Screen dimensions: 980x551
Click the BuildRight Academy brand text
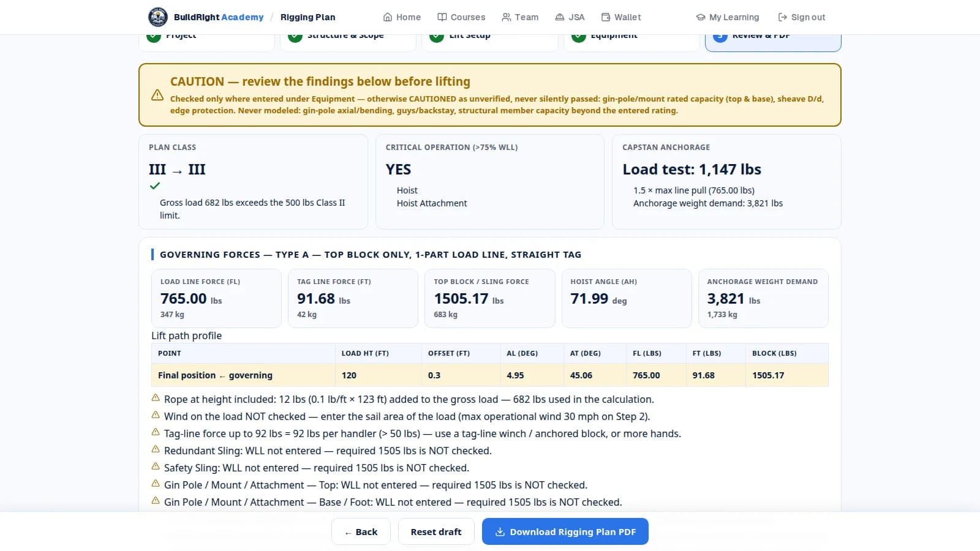point(219,17)
